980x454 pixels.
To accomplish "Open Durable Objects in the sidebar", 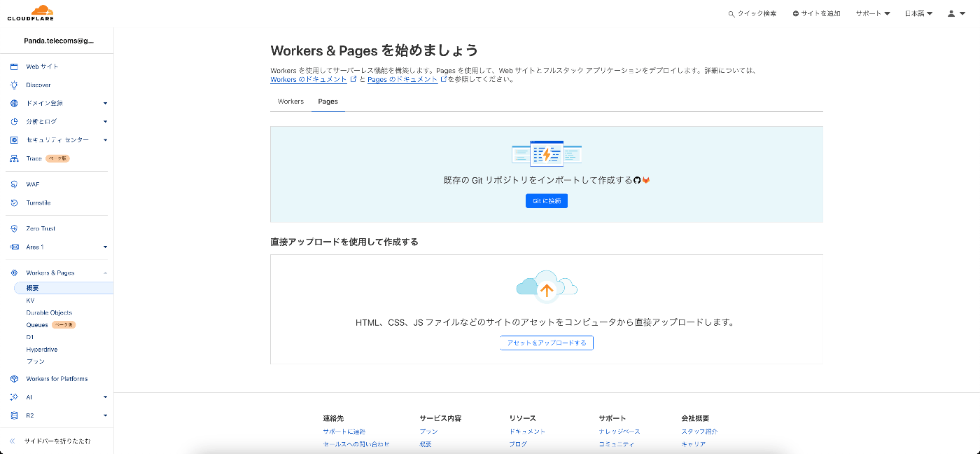I will (49, 312).
